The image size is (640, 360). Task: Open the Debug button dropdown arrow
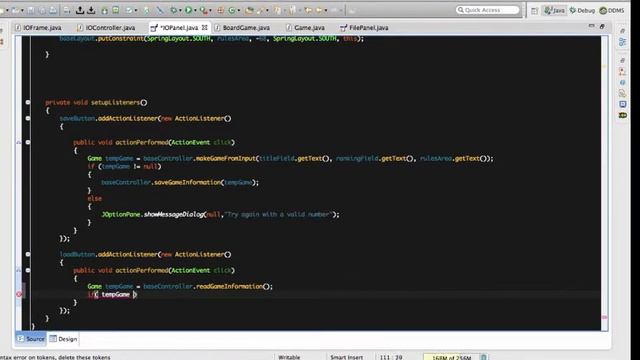tap(181, 10)
